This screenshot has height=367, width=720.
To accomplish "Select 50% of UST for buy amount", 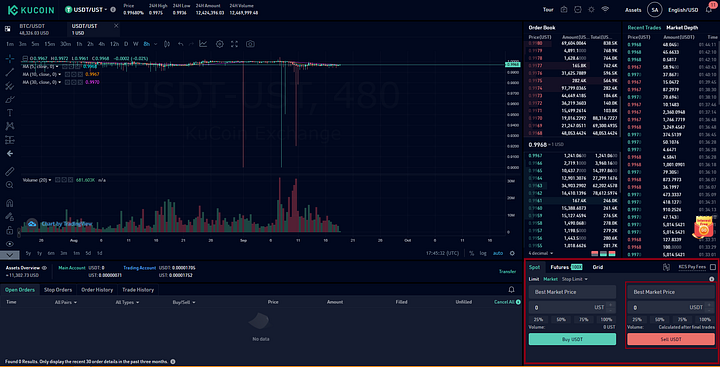I will [561, 320].
